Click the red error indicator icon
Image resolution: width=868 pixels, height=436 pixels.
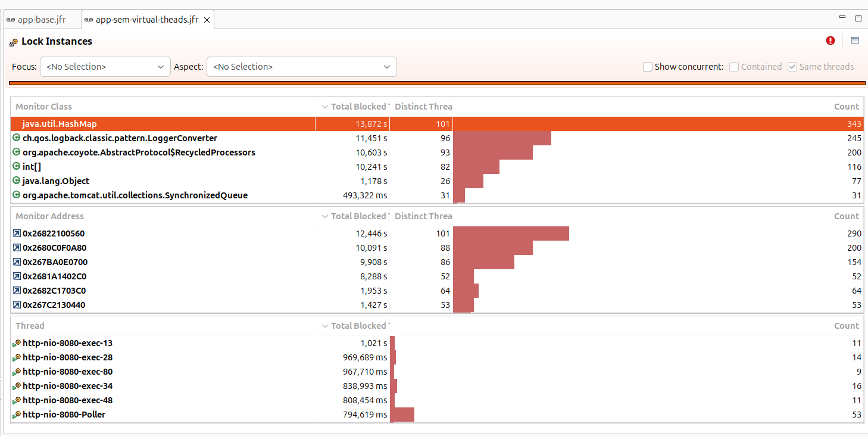tap(830, 41)
